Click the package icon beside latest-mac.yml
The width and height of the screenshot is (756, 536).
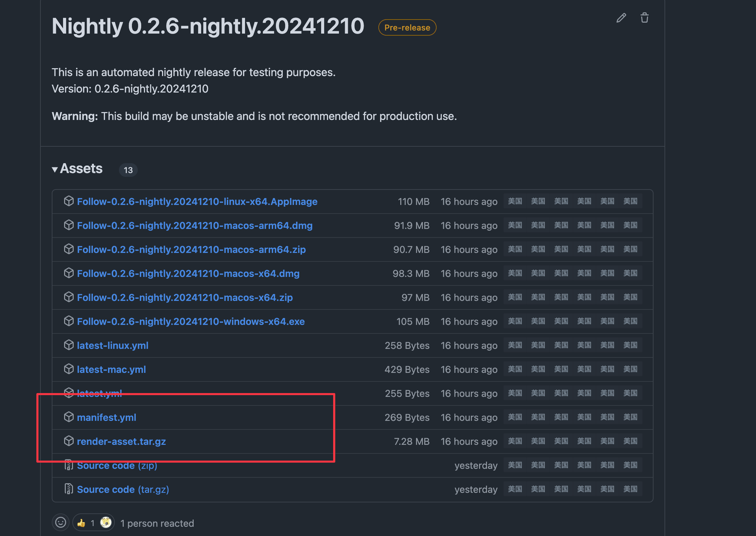click(x=69, y=369)
